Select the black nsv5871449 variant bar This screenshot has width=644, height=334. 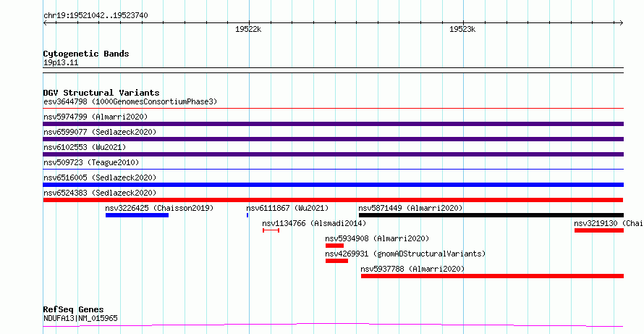tap(491, 215)
